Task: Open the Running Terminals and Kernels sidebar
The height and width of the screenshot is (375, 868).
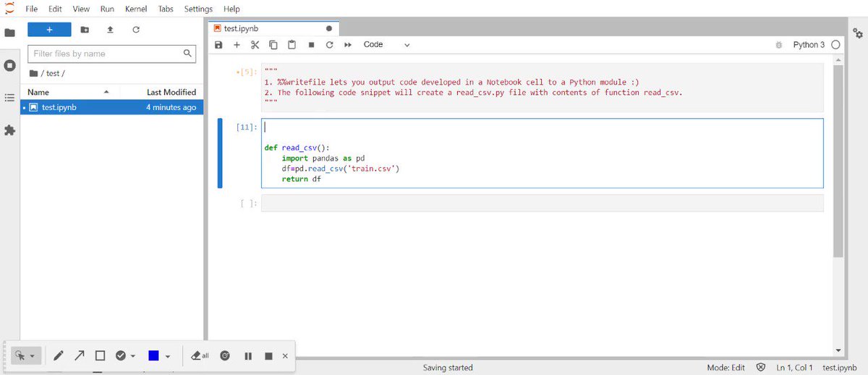Action: (10, 65)
